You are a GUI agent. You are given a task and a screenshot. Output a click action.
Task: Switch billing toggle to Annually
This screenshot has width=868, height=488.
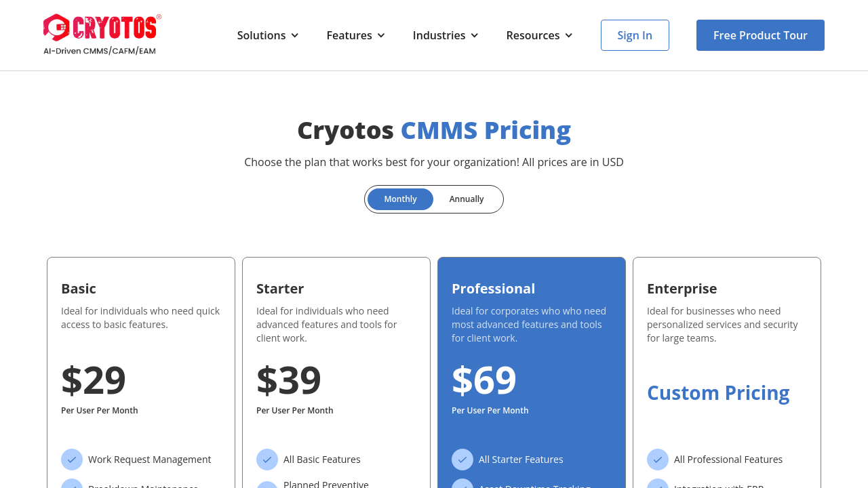467,199
